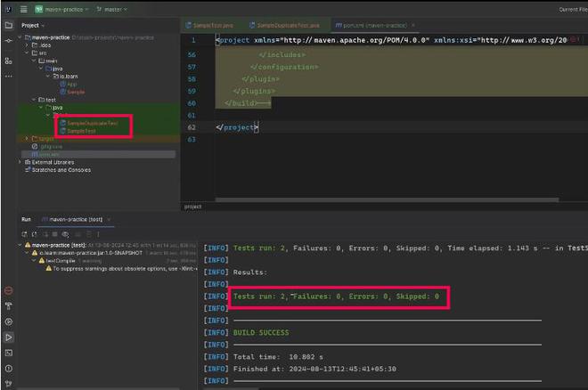Select .gitignore file in project tree

click(x=47, y=147)
